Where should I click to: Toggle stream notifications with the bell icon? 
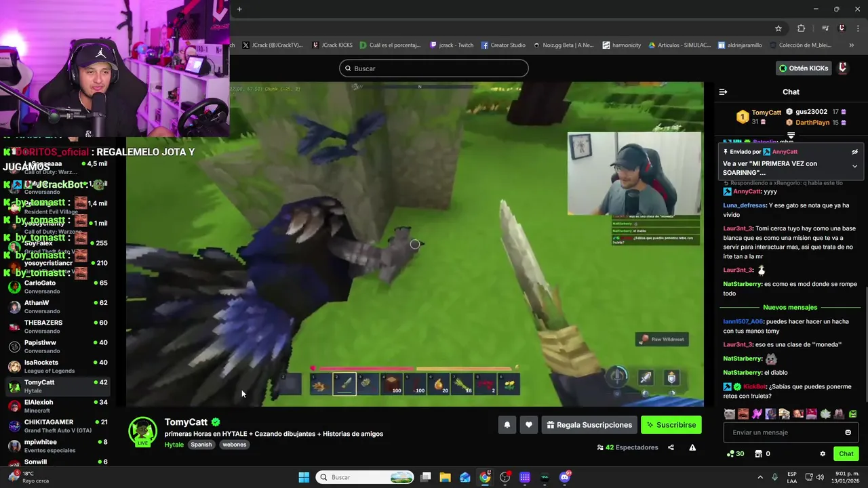507,425
